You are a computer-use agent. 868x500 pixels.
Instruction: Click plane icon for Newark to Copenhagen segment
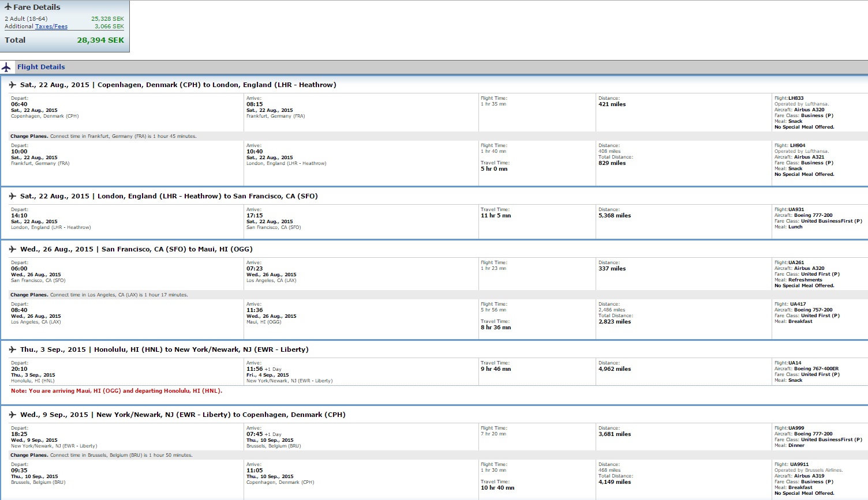click(13, 415)
